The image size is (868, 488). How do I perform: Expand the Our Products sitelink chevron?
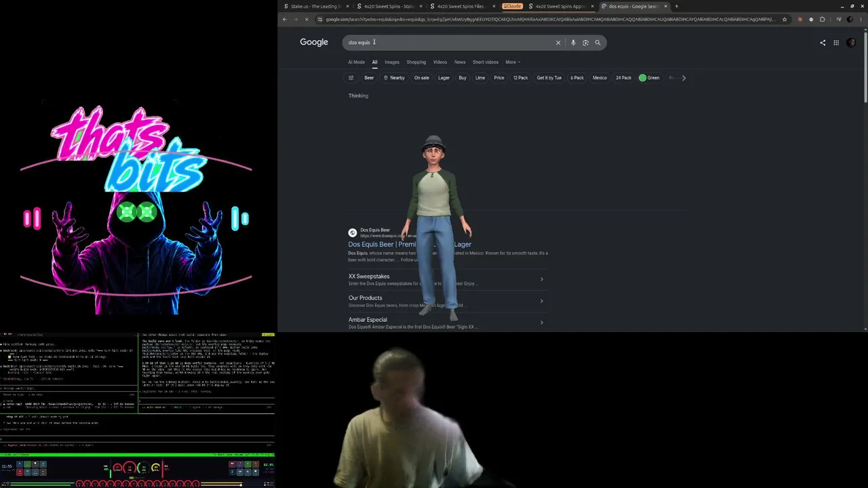(541, 301)
